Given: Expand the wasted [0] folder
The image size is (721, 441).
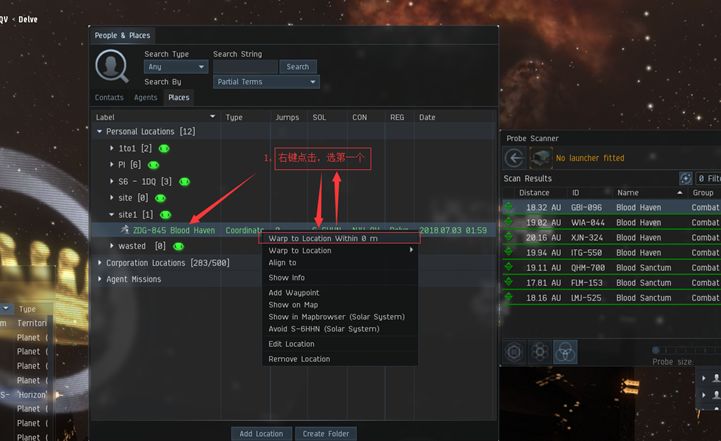Looking at the screenshot, I should click(112, 246).
